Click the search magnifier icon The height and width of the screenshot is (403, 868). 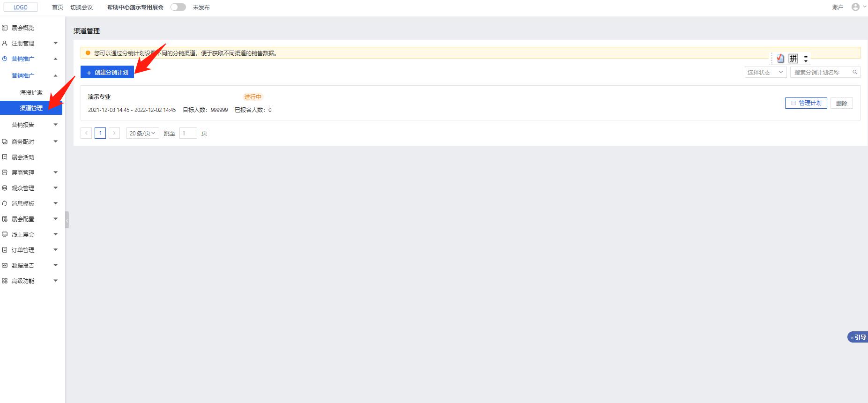tap(854, 72)
